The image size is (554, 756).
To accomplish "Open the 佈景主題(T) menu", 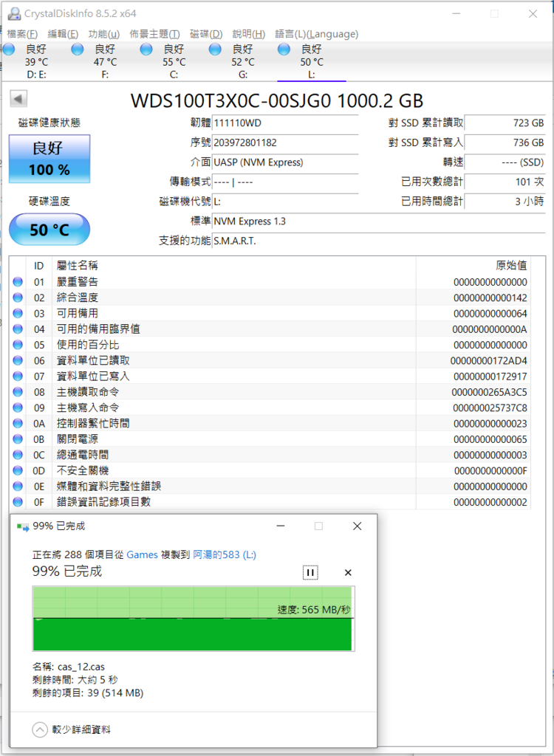I will 155,34.
